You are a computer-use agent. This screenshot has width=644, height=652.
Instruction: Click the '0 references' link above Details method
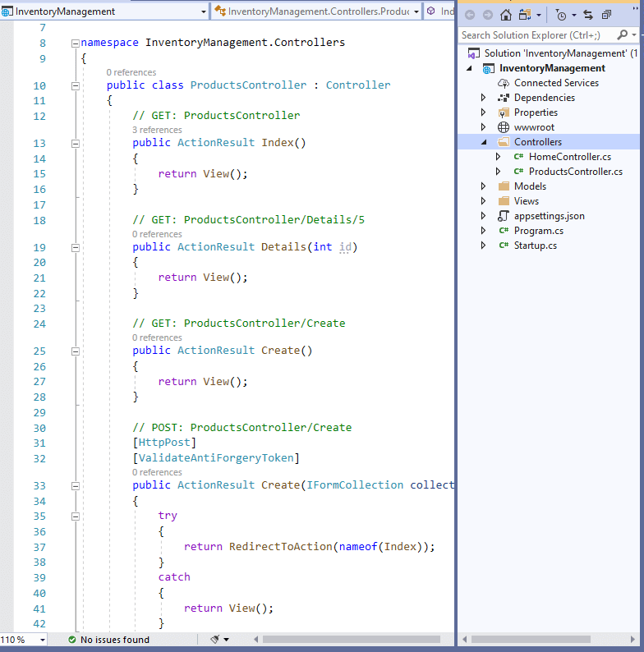[x=157, y=234]
